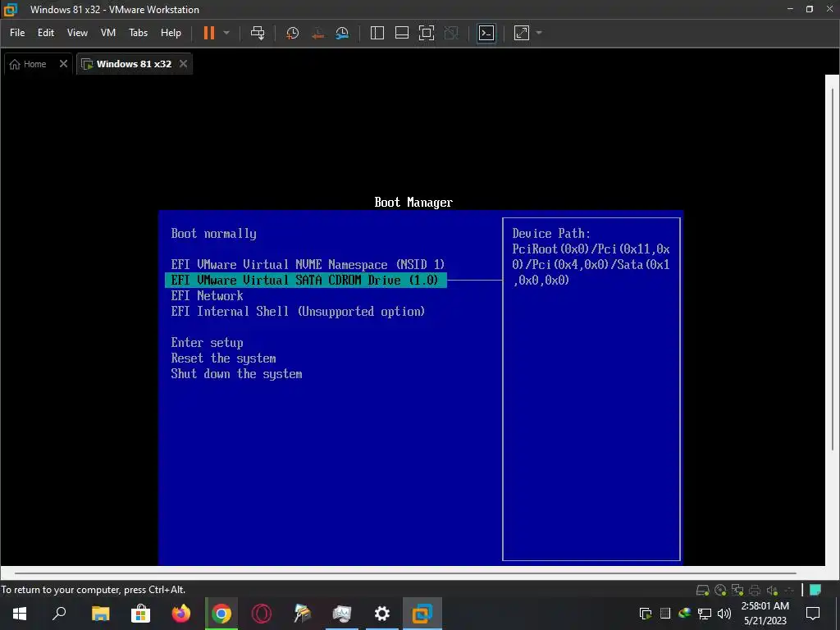The width and height of the screenshot is (840, 630).
Task: Click the Unity mode icon
Action: (x=452, y=33)
